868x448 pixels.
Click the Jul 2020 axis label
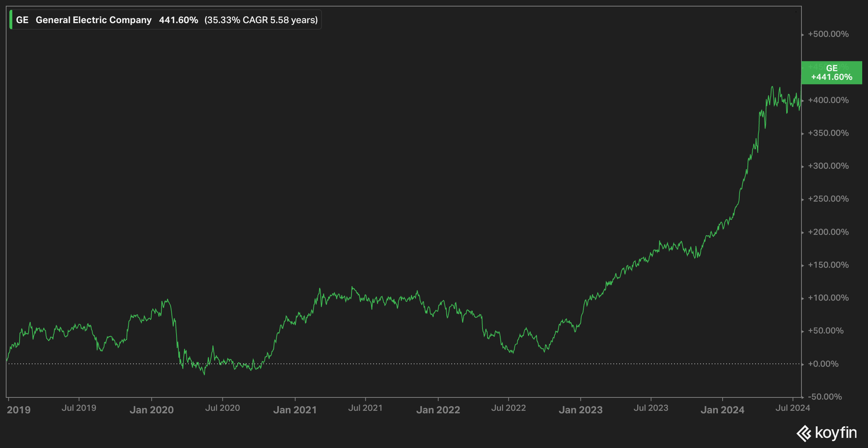(x=222, y=408)
